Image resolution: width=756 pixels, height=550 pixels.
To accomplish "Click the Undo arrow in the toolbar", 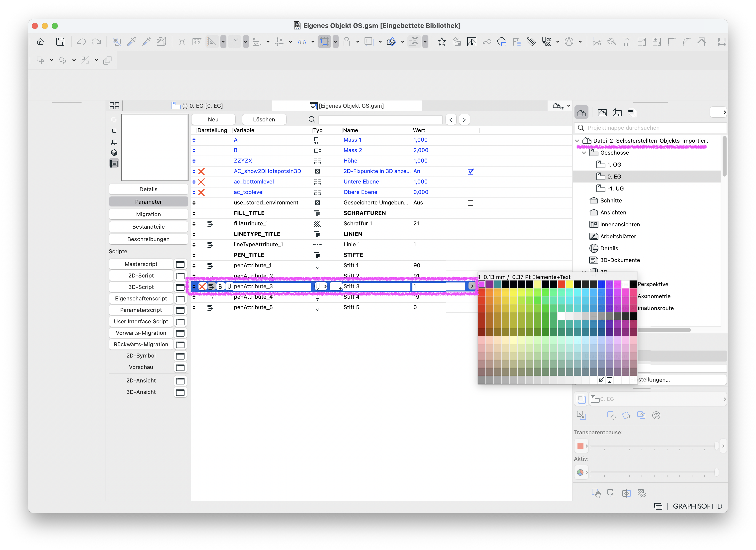I will (x=81, y=42).
